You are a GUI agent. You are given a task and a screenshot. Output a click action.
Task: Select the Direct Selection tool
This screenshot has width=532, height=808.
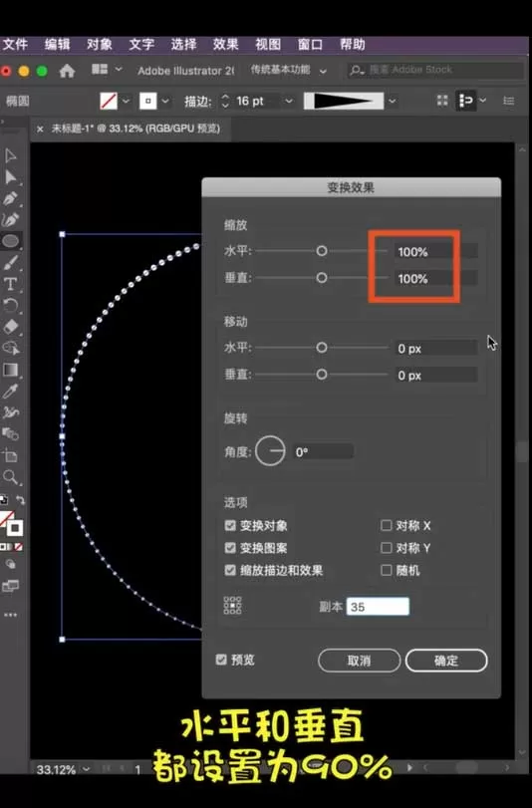click(x=10, y=177)
